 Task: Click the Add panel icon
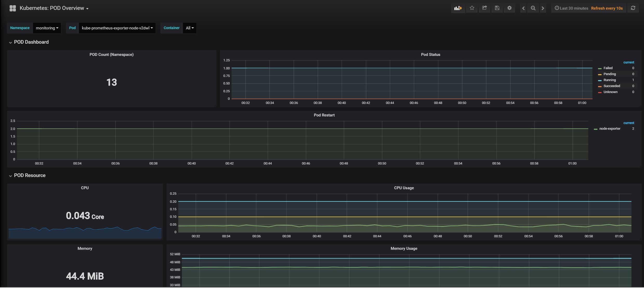pos(458,8)
